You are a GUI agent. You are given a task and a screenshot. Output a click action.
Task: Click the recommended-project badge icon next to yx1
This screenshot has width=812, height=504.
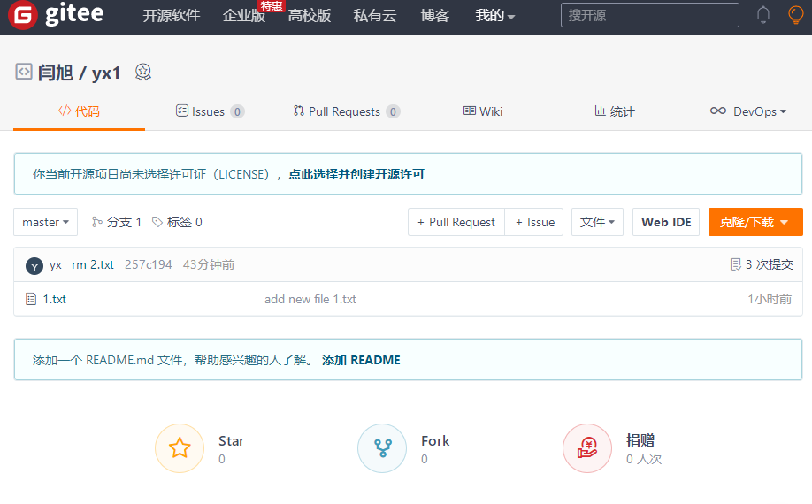click(x=143, y=72)
